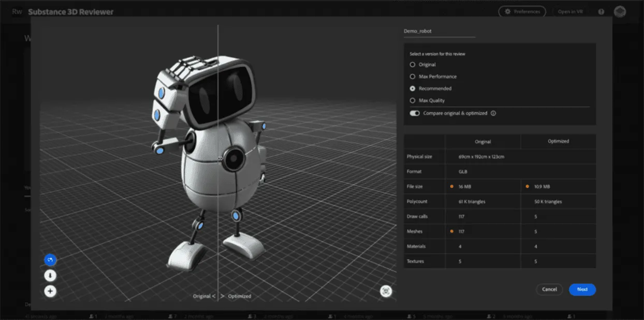Click the Open in VR button
The width and height of the screenshot is (644, 320).
(x=570, y=11)
